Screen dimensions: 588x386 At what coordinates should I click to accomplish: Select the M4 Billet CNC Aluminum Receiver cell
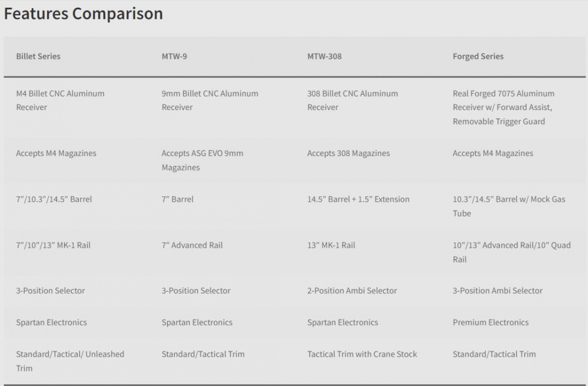(61, 100)
